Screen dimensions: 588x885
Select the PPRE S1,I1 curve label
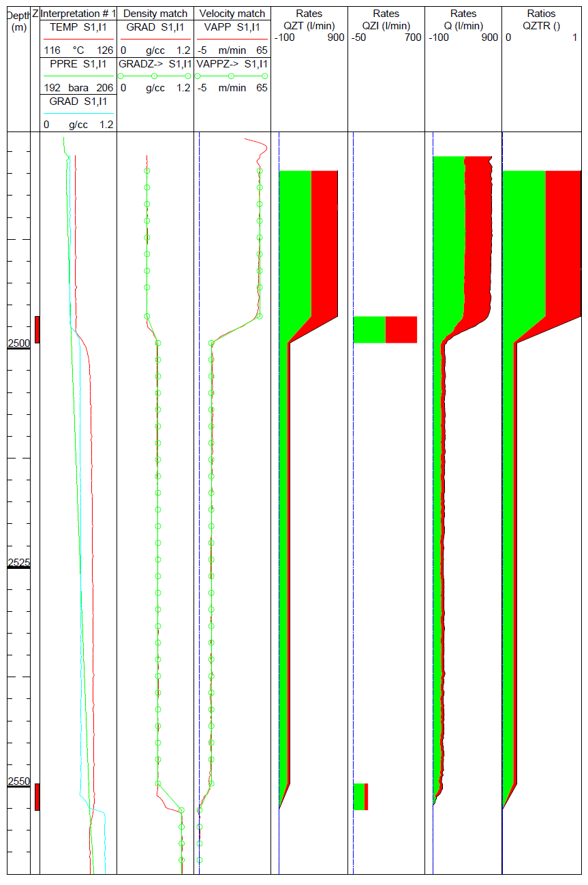coord(78,64)
